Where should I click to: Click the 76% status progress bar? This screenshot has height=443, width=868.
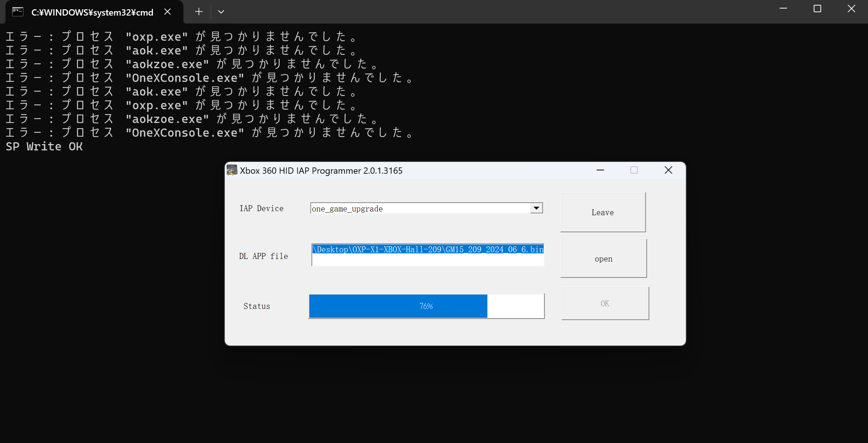tap(426, 306)
